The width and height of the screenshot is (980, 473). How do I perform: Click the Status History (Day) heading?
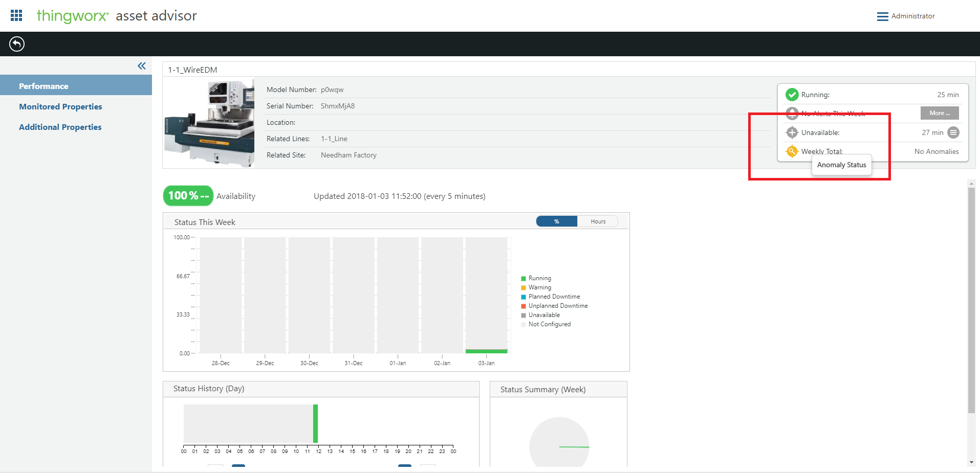point(209,389)
